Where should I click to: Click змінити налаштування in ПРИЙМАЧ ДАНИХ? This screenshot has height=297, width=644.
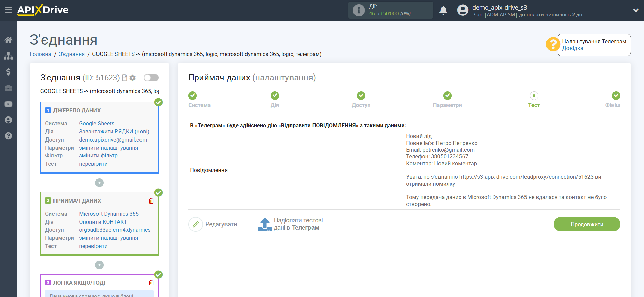click(109, 238)
